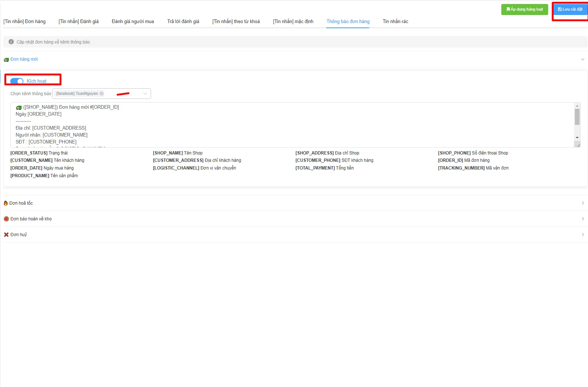Image resolution: width=588 pixels, height=387 pixels.
Task: Click the [CUSTOMER_ADDRESS] Địa chỉ khách hàng placeholder
Action: tap(197, 160)
